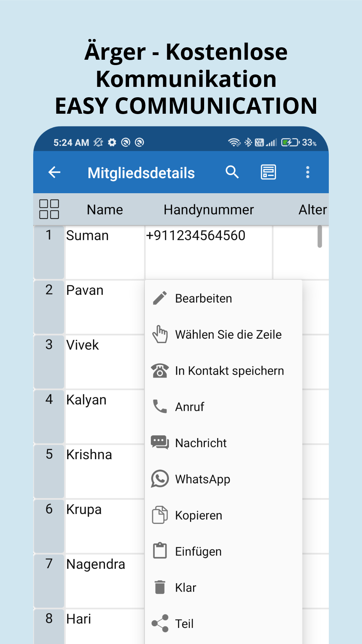Tap Suman's phone number cell
The height and width of the screenshot is (644, 362).
[x=208, y=252]
